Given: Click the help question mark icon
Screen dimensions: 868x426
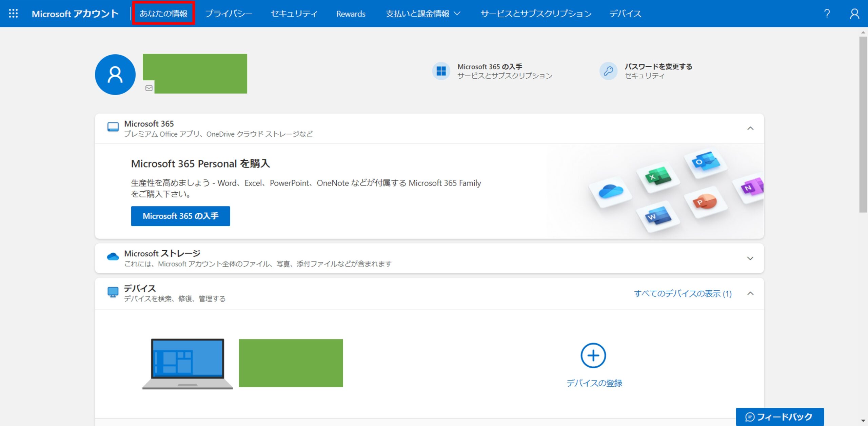Looking at the screenshot, I should (x=827, y=14).
